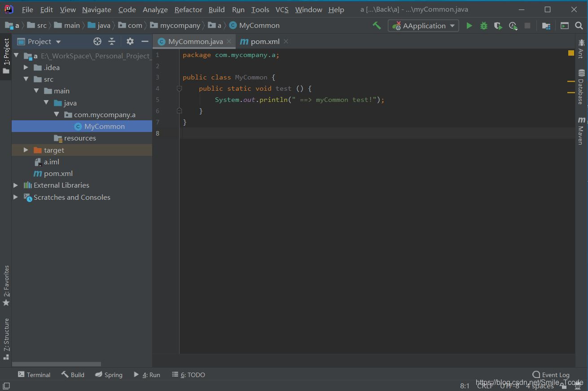Build project with the hammer icon
This screenshot has height=391, width=588.
(x=377, y=26)
